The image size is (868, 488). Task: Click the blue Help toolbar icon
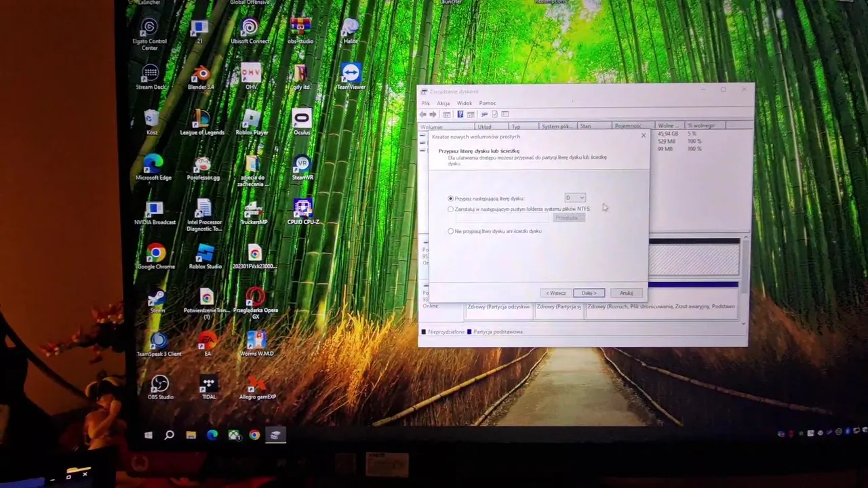460,114
